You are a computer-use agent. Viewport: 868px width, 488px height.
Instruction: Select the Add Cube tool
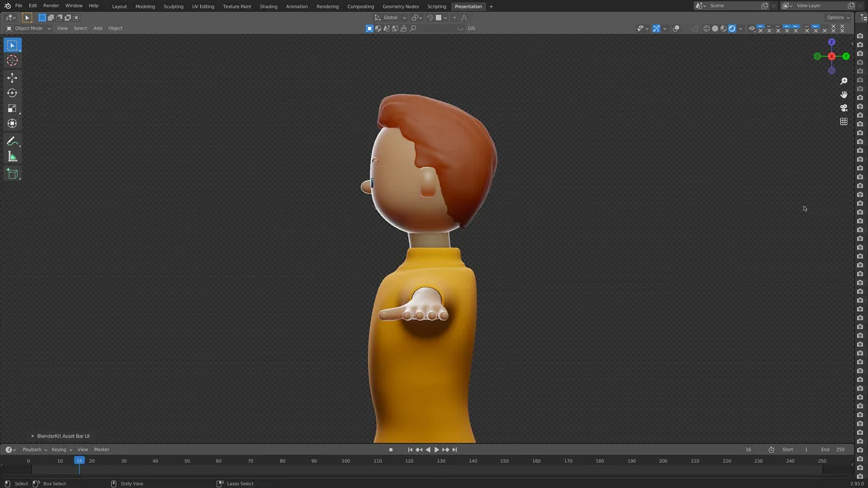pyautogui.click(x=12, y=174)
